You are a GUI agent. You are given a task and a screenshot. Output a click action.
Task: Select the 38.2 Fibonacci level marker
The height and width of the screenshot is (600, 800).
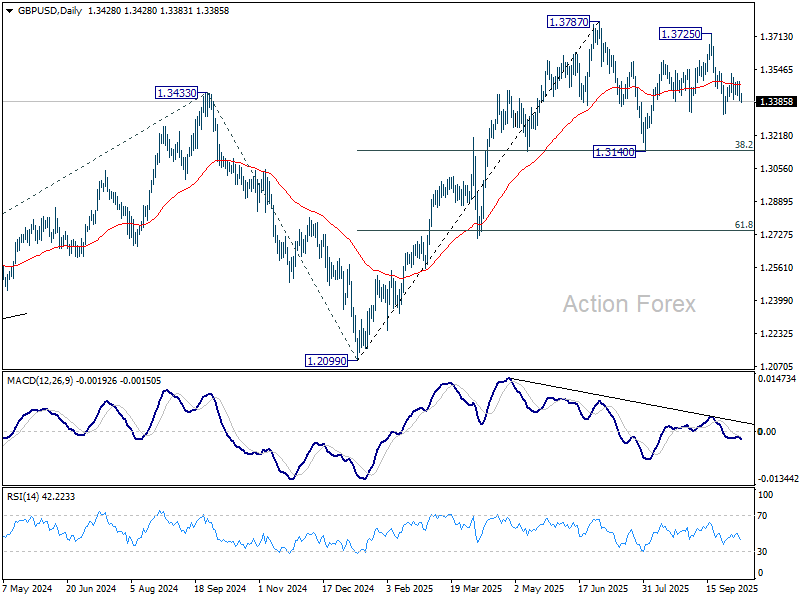[x=743, y=145]
